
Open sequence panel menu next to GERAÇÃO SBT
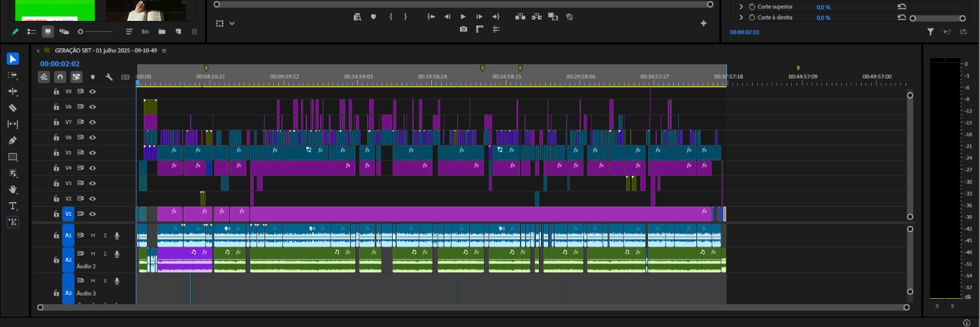click(164, 50)
